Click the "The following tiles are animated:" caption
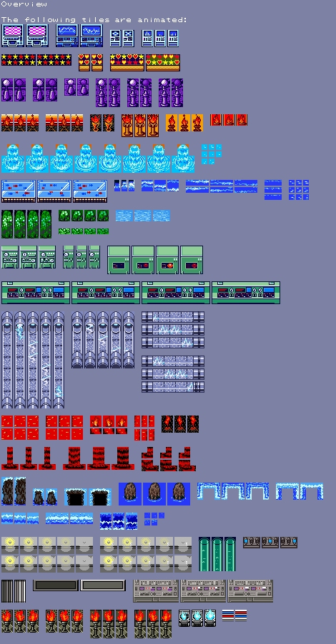 (94, 20)
